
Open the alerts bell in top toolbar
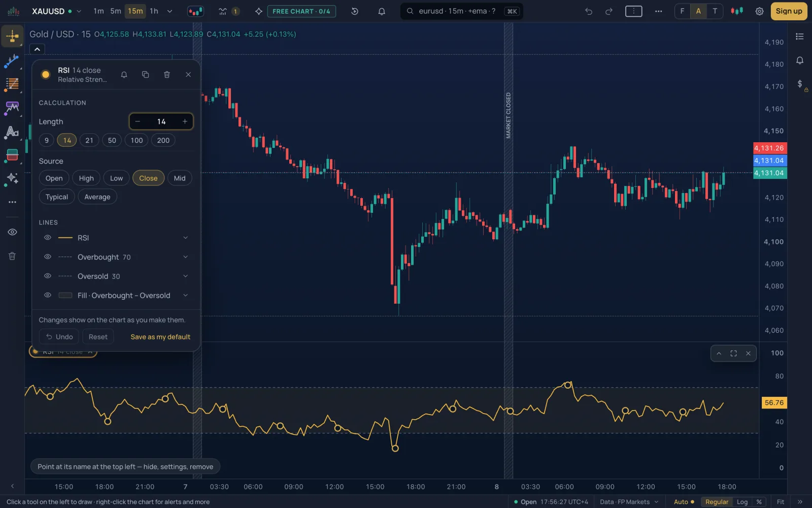click(382, 11)
